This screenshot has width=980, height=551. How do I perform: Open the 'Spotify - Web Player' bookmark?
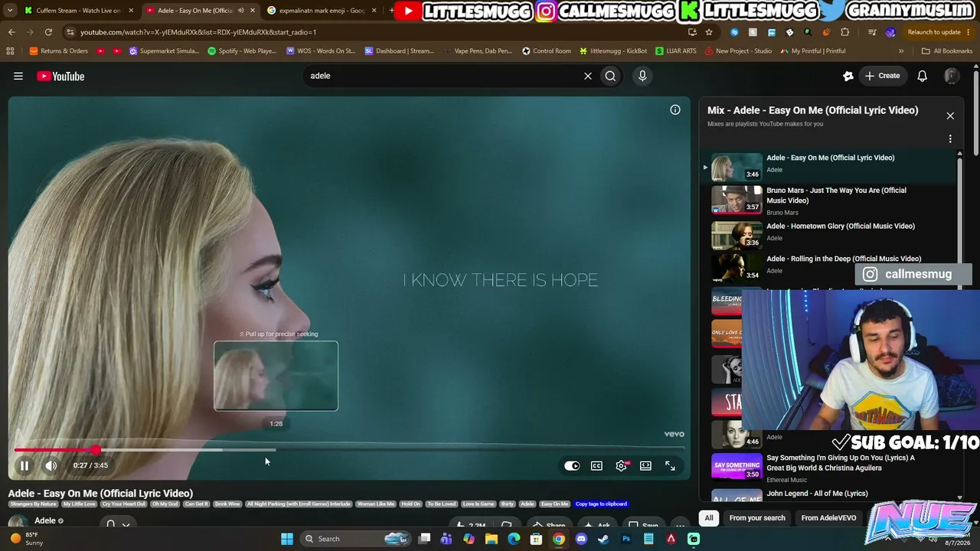[242, 51]
